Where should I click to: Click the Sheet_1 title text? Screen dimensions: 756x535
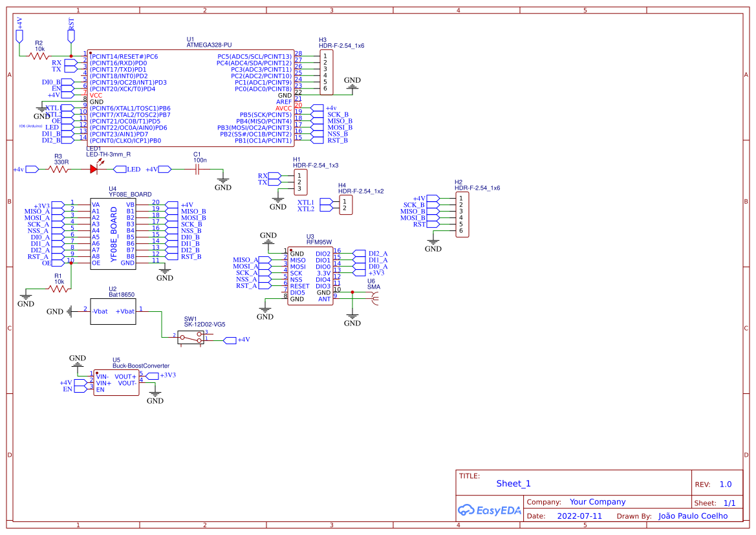(x=512, y=483)
